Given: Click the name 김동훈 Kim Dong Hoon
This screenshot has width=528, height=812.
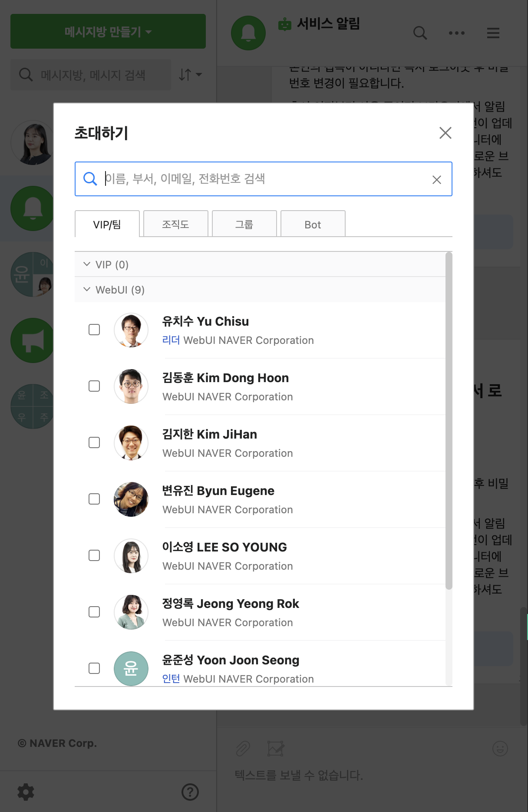Looking at the screenshot, I should pos(225,378).
